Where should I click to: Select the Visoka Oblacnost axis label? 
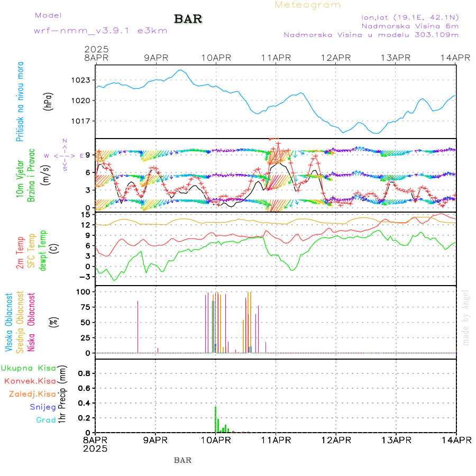coord(9,323)
